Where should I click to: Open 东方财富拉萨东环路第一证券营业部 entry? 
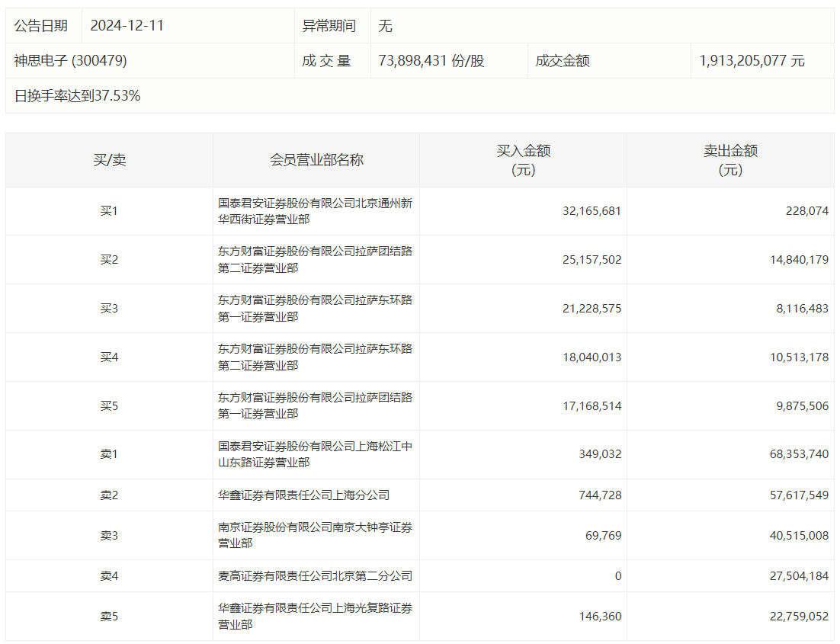[315, 308]
